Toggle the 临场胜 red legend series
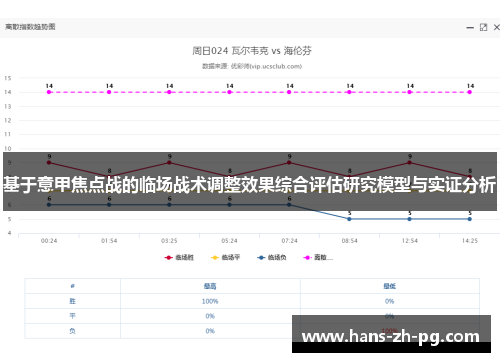 (x=179, y=257)
